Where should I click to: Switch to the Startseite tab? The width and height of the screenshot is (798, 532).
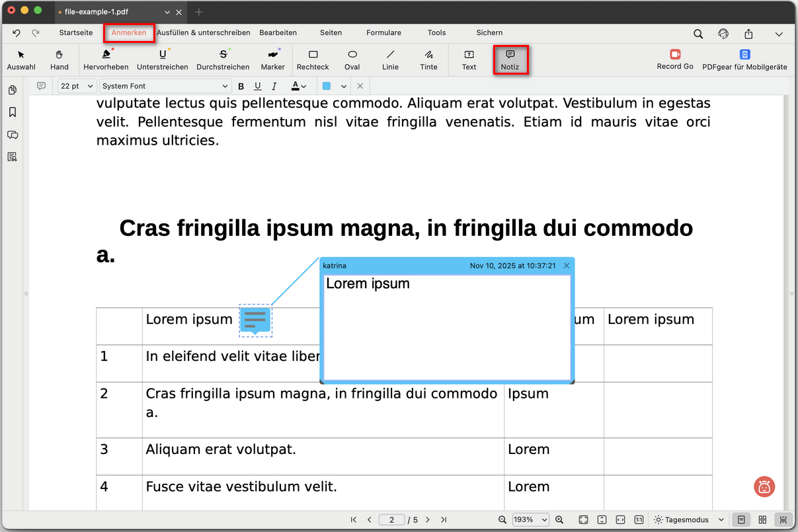[76, 32]
